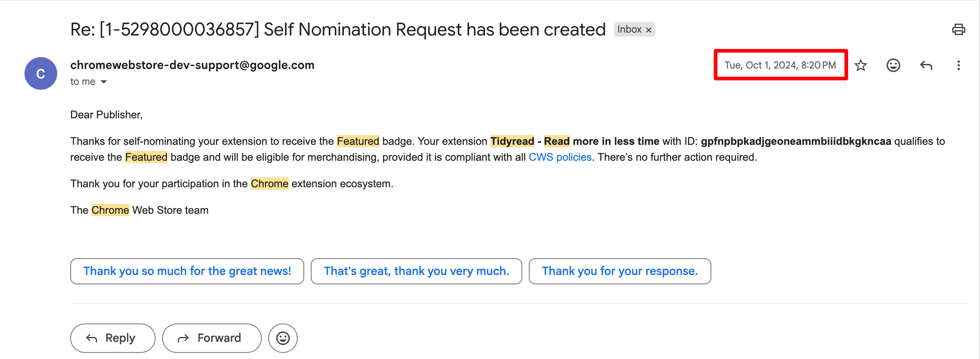
Task: Add emoji reaction from the header icons
Action: coord(893,65)
